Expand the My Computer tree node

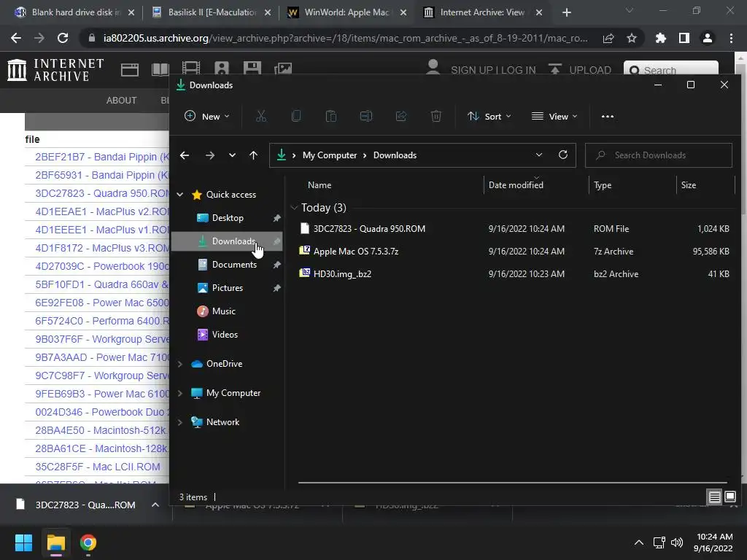(180, 393)
